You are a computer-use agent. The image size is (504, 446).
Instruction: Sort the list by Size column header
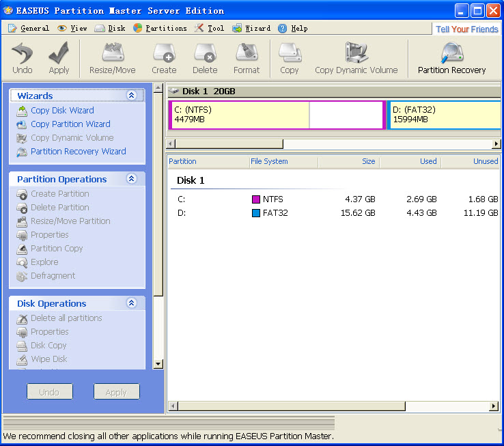(348, 162)
